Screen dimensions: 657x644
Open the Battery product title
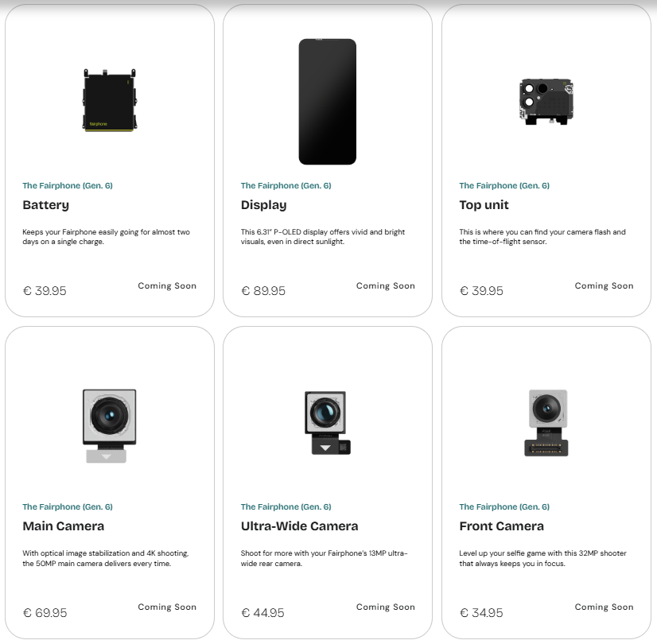pyautogui.click(x=45, y=205)
